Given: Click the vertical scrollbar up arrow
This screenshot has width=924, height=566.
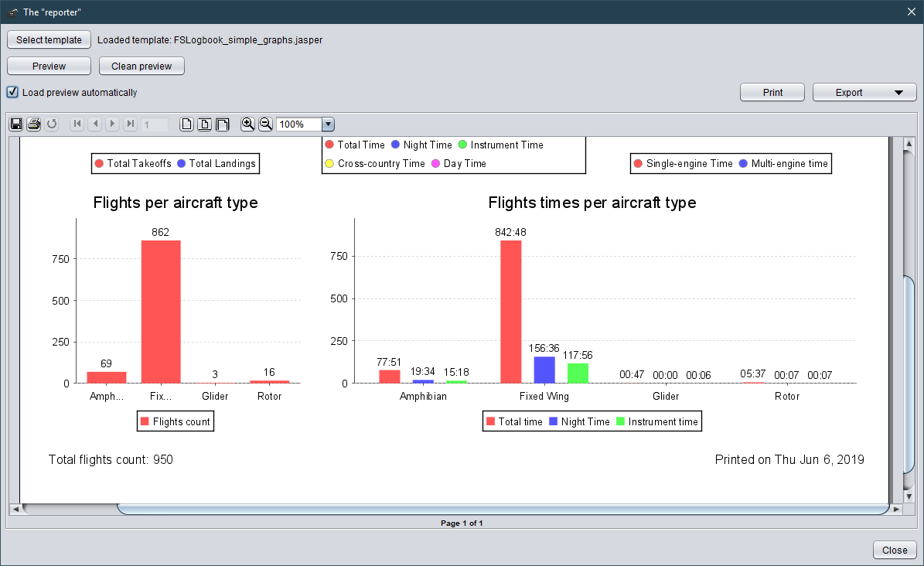Looking at the screenshot, I should (x=909, y=143).
